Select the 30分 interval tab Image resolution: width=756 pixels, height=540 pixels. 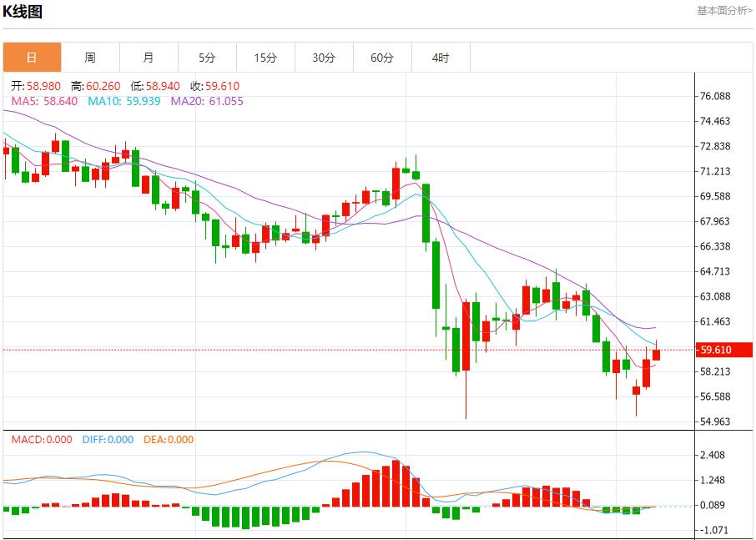pos(324,58)
